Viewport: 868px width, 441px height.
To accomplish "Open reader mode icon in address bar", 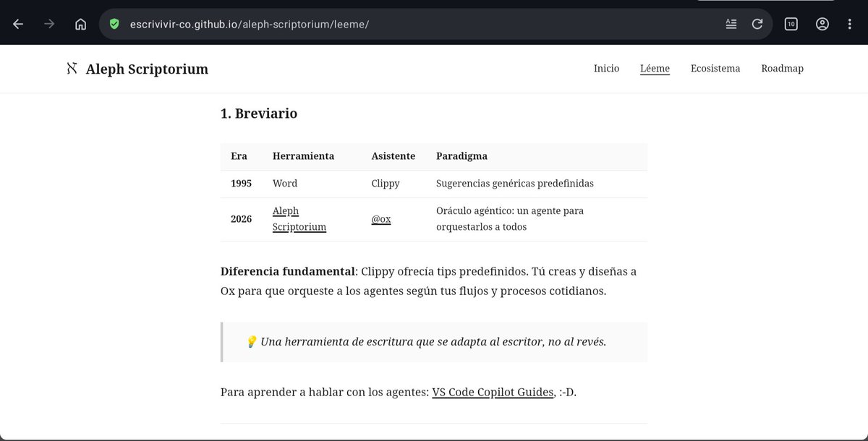I will coord(731,24).
